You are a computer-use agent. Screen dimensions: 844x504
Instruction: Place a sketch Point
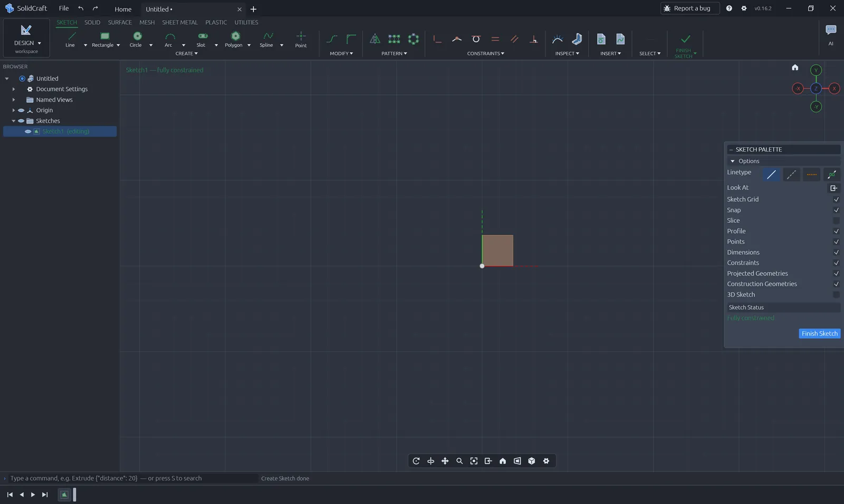pyautogui.click(x=301, y=39)
